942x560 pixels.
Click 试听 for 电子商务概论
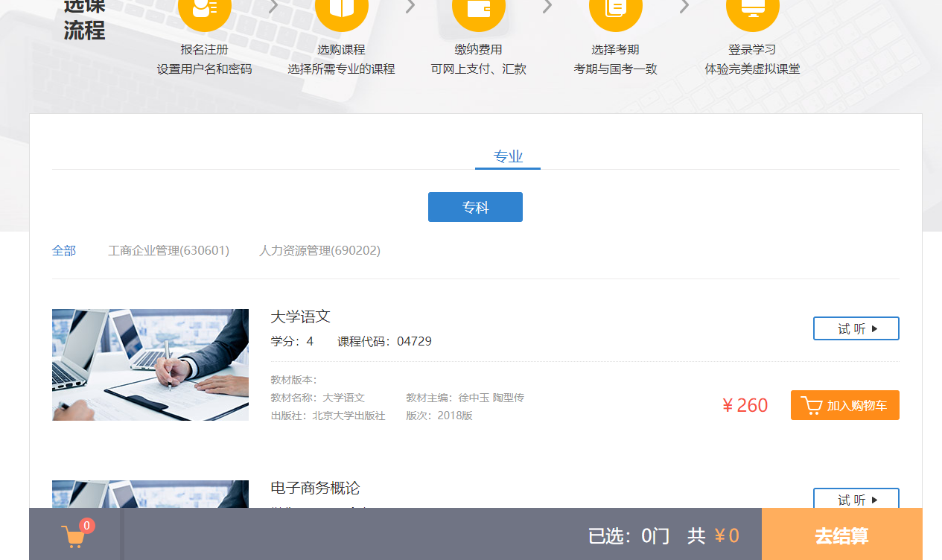[856, 498]
